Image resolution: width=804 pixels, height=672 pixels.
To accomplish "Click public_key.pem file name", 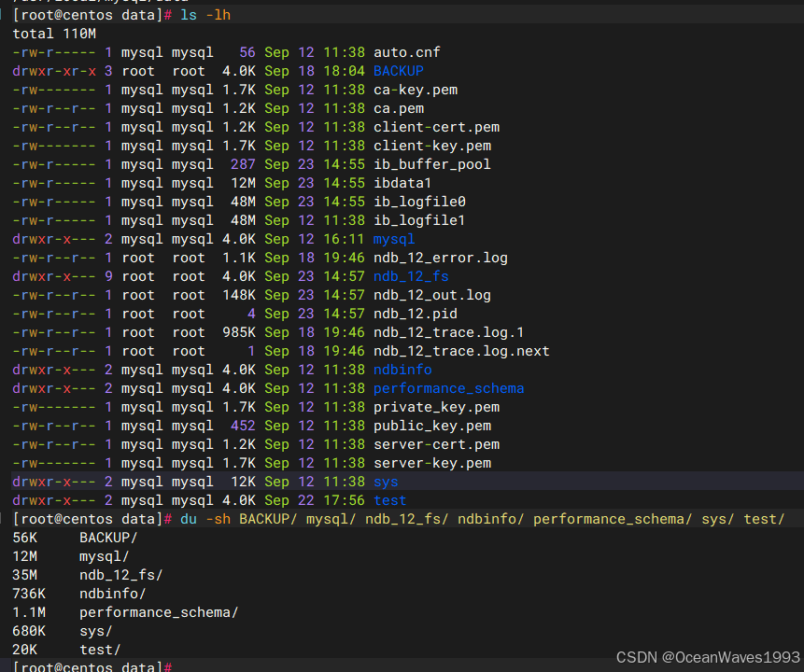I will [x=432, y=426].
